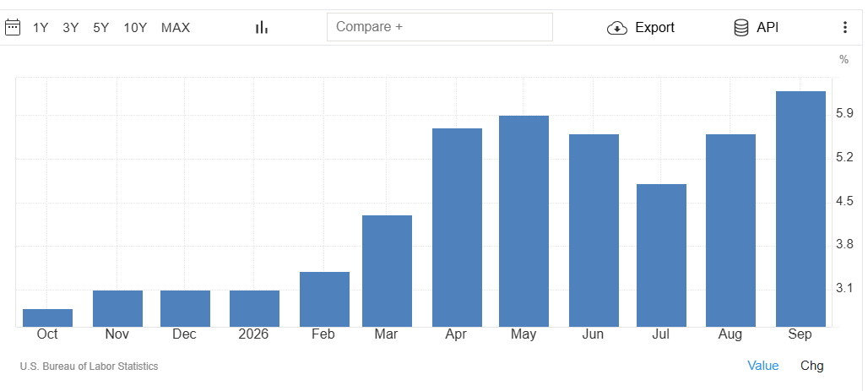Viewport: 868px width, 391px height.
Task: Click the Sep x-axis label
Action: (x=800, y=334)
